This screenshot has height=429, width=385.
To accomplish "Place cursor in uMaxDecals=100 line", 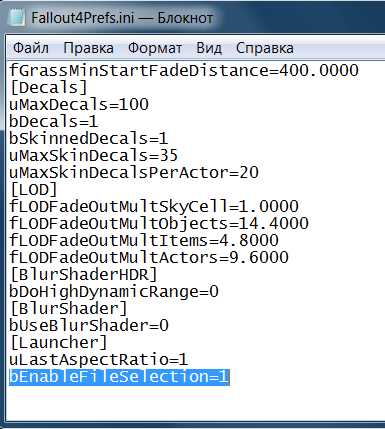I will click(79, 105).
